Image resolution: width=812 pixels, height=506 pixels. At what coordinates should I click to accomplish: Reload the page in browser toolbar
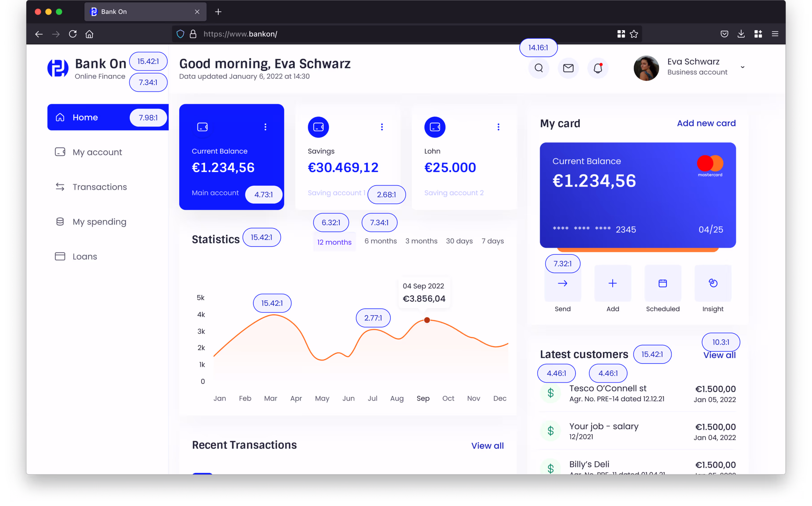tap(73, 34)
